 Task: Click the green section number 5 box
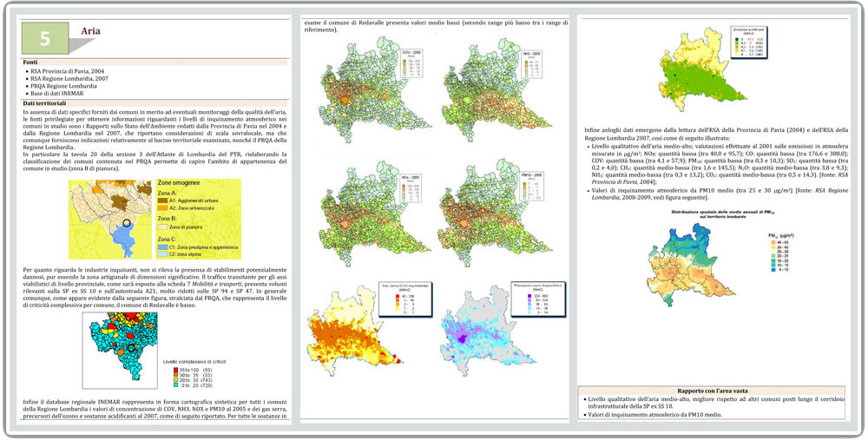45,38
